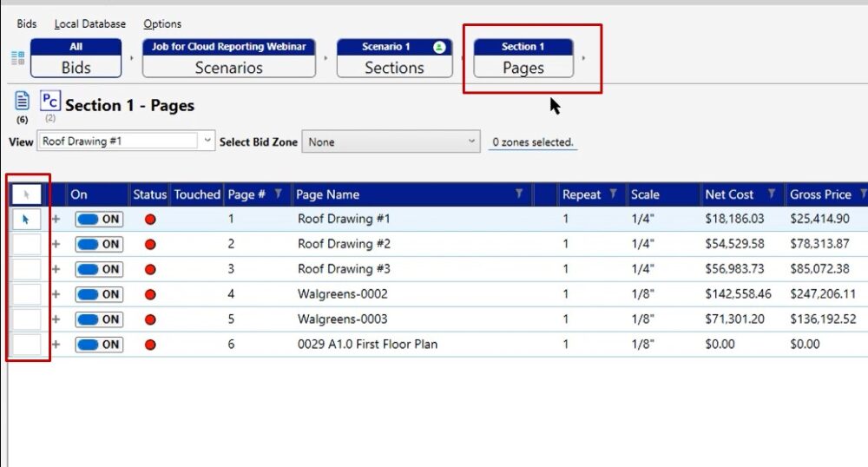This screenshot has height=467, width=868.
Task: Click the red status dot for Walgreens-0002
Action: 150,294
